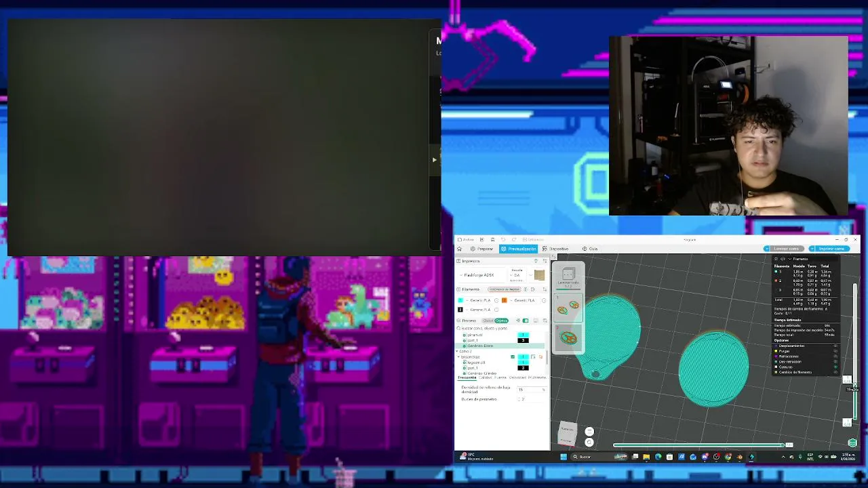This screenshot has height=488, width=868.
Task: Open the Velocidad settings tab
Action: [517, 378]
